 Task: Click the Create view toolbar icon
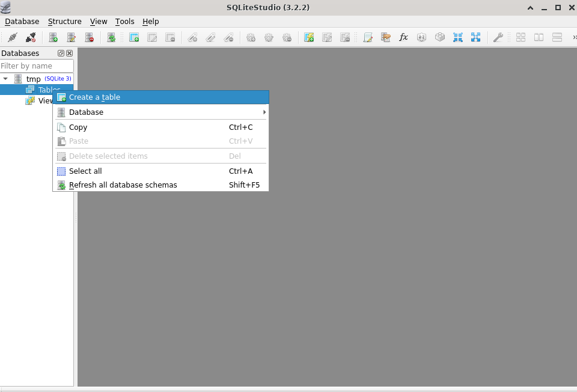[309, 37]
